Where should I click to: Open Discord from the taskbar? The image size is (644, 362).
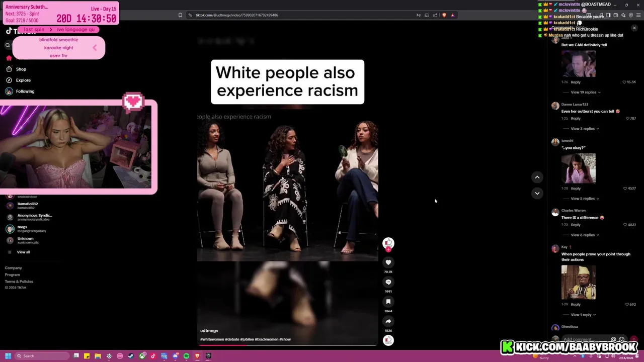(175, 356)
